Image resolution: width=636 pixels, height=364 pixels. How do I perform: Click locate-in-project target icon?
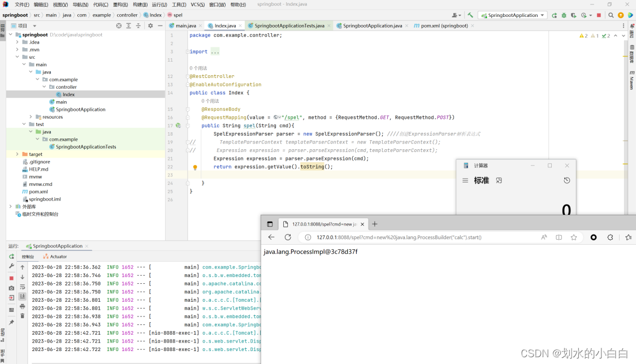coord(119,25)
